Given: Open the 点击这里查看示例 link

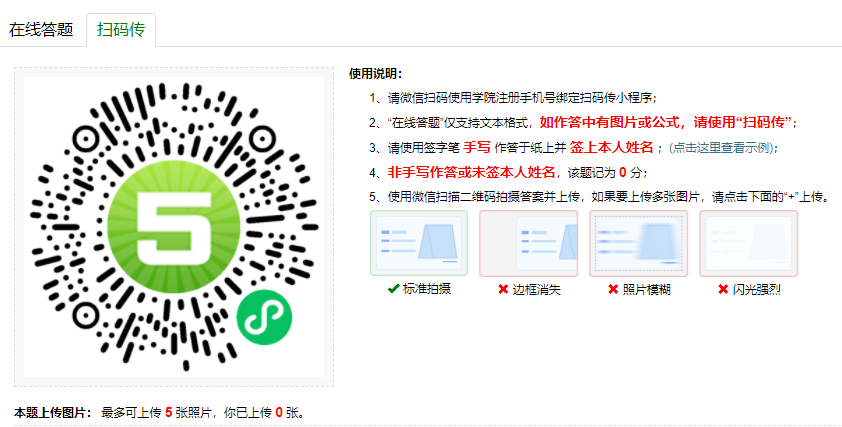Looking at the screenshot, I should point(722,148).
